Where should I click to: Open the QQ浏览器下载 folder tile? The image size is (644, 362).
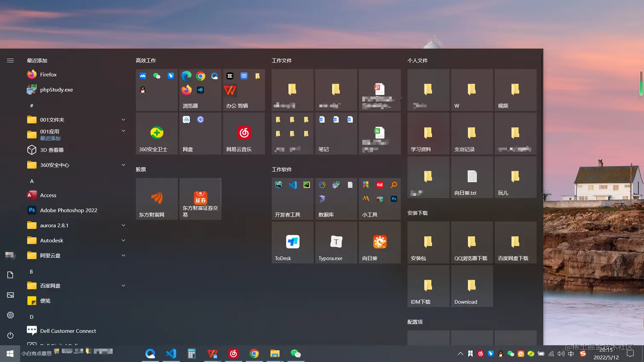coord(472,242)
